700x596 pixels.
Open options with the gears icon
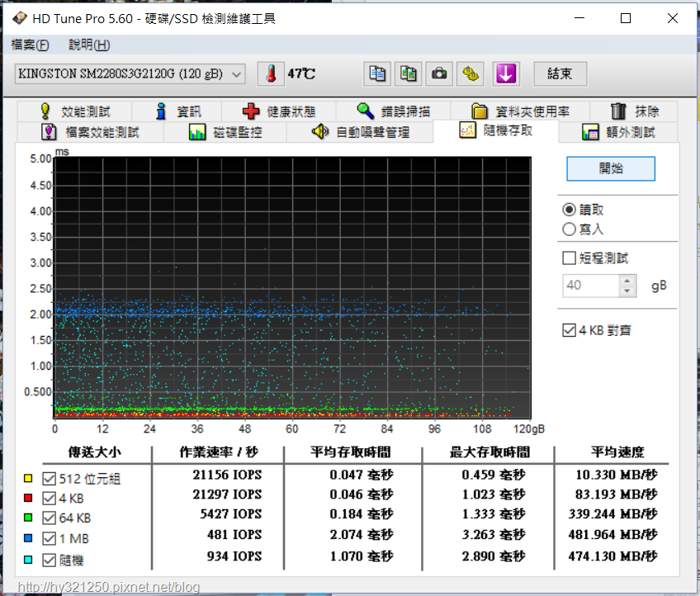pos(471,73)
